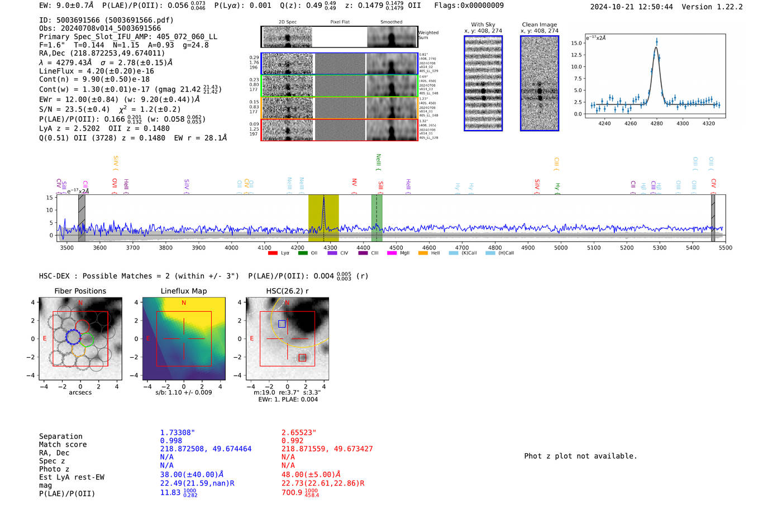
Task: Open the With Sky cutout image
Action: [483, 83]
